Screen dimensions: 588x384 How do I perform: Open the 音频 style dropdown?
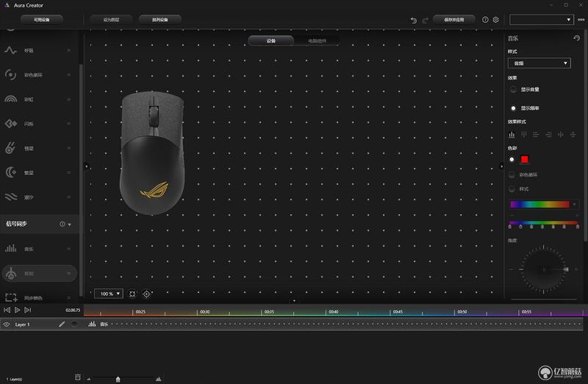tap(539, 63)
